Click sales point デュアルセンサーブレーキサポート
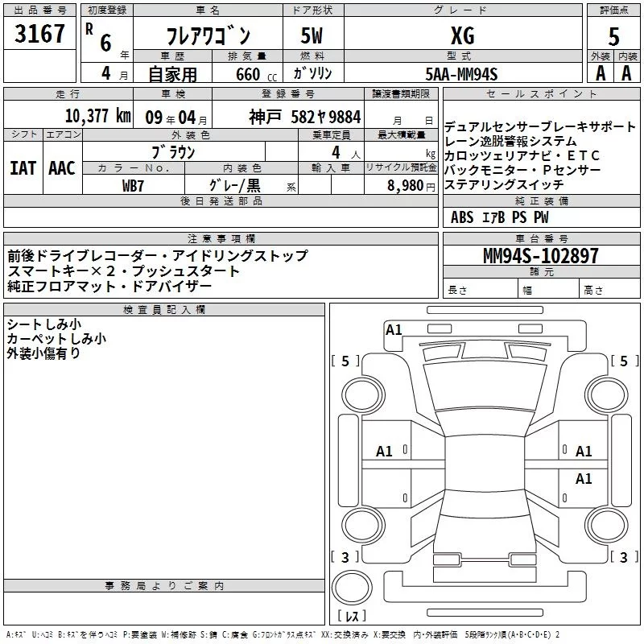 [540, 127]
